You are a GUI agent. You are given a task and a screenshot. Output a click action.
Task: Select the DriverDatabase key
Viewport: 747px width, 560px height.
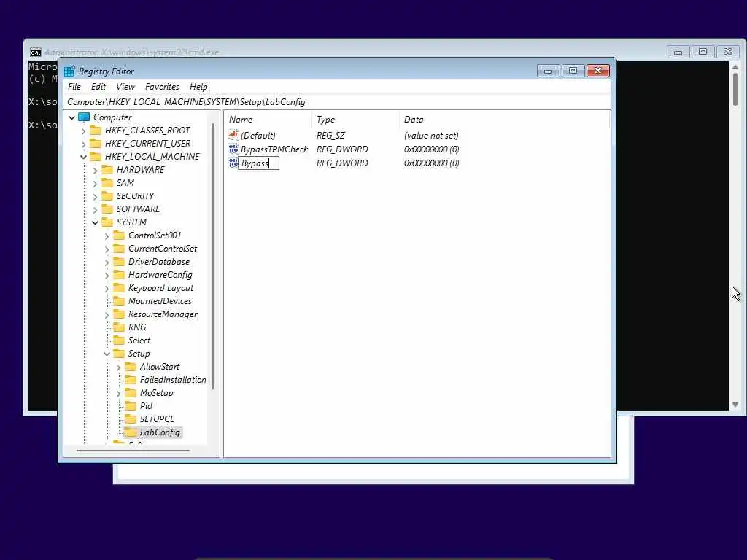click(x=158, y=262)
